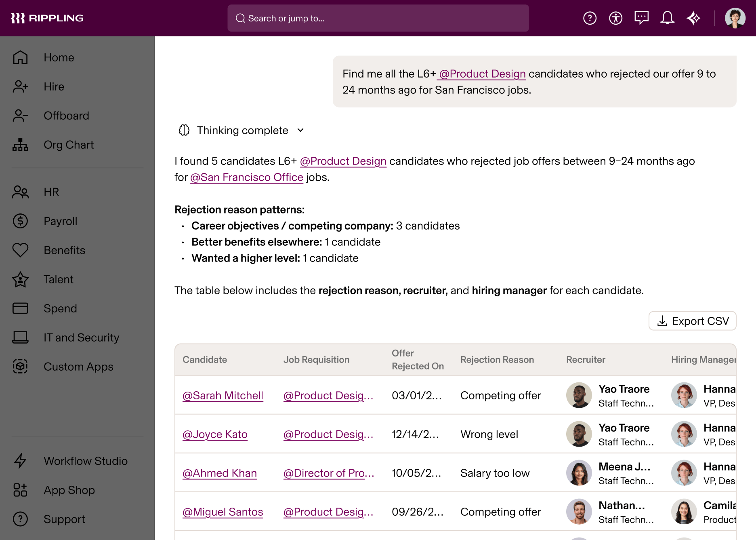Screen dimensions: 756x540
Task: Focus the Search or jump to field
Action: click(378, 18)
